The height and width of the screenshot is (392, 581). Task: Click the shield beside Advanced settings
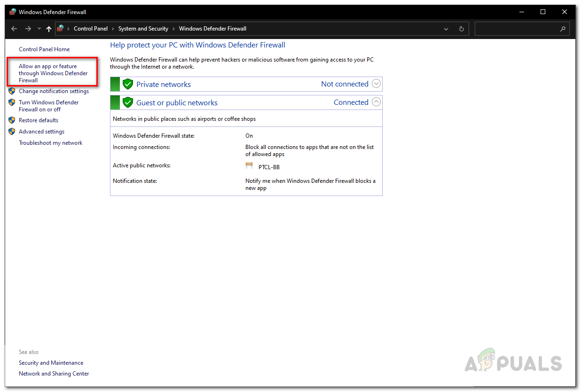coord(11,132)
